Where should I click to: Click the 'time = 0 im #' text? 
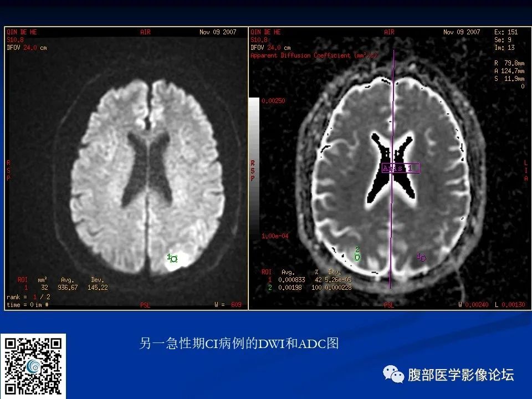[28, 305]
